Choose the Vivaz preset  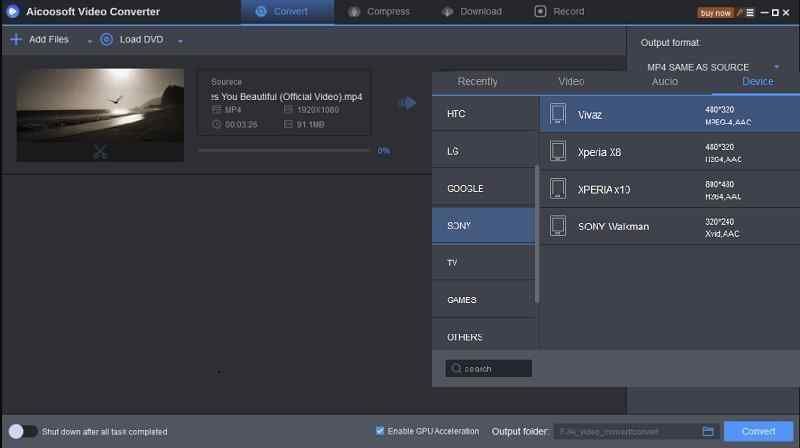coord(670,114)
